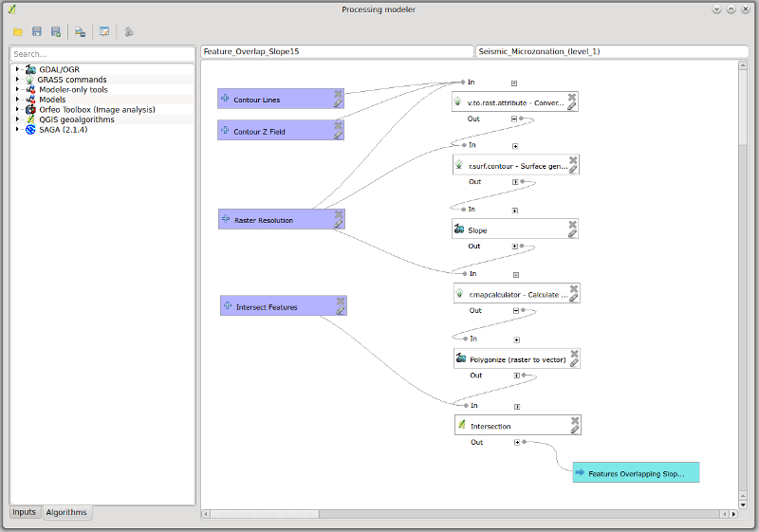This screenshot has width=759, height=532.
Task: Click the Save model as icon
Action: [56, 31]
